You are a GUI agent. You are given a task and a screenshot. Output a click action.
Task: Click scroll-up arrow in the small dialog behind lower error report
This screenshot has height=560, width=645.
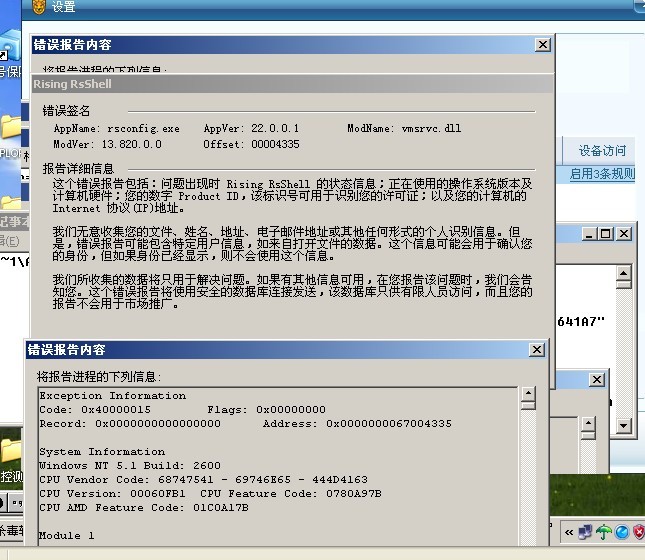tap(588, 423)
